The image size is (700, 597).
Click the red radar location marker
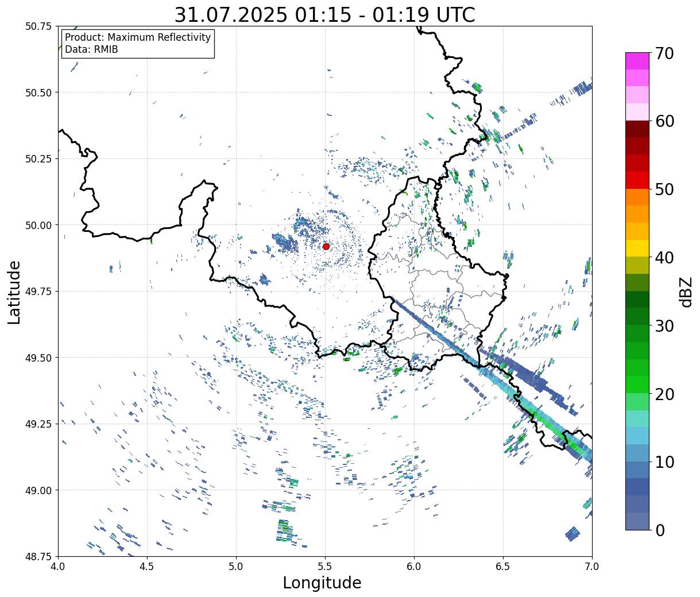pyautogui.click(x=326, y=246)
